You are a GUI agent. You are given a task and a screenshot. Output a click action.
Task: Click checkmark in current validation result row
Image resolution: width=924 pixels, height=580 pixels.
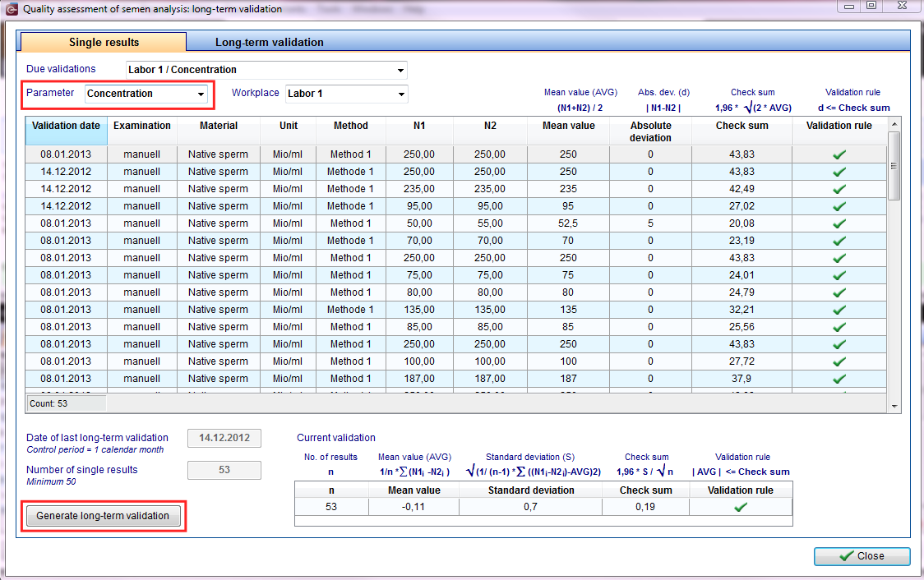coord(741,507)
